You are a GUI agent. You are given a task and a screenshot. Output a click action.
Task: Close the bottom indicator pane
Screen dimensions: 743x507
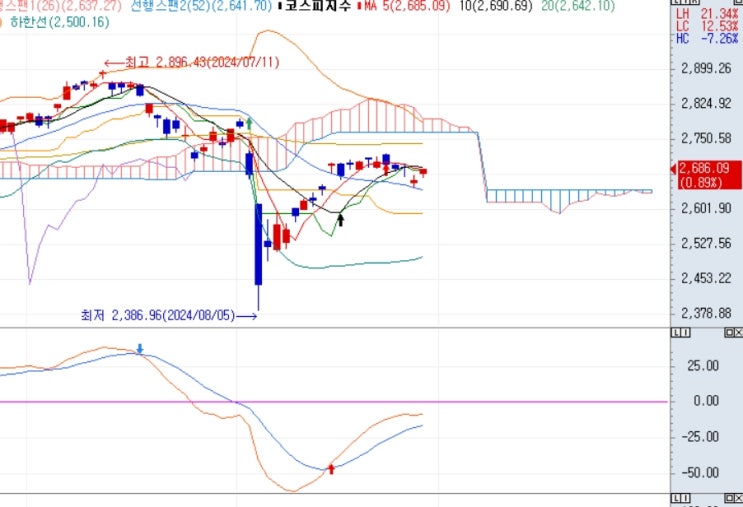[x=738, y=498]
